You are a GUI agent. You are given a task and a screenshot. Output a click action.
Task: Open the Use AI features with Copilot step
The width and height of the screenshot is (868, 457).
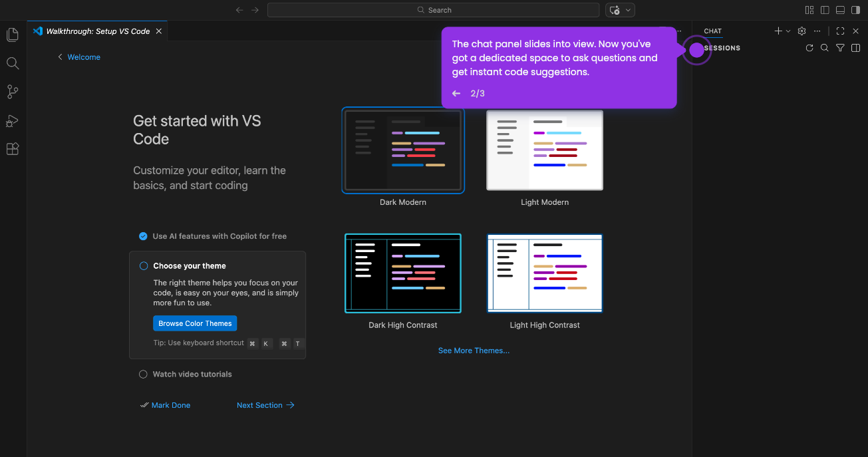coord(219,236)
